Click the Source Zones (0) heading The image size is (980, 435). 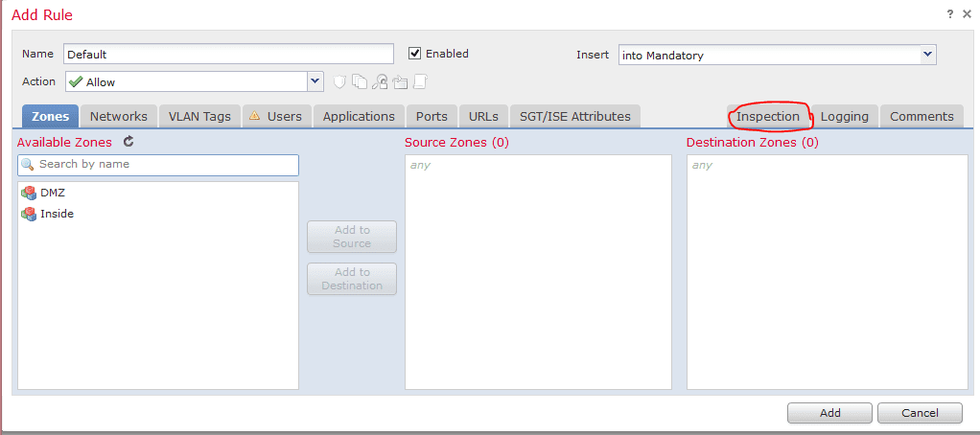tap(456, 143)
